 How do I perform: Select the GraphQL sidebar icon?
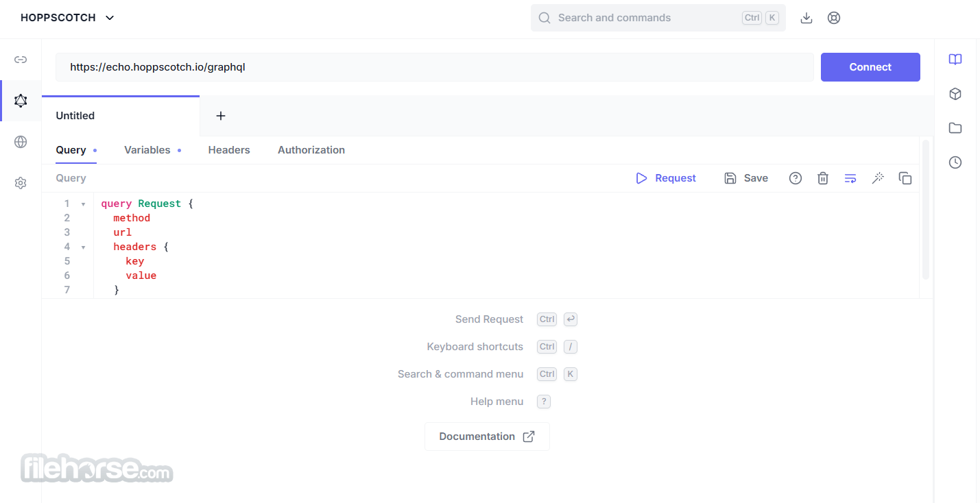[21, 101]
